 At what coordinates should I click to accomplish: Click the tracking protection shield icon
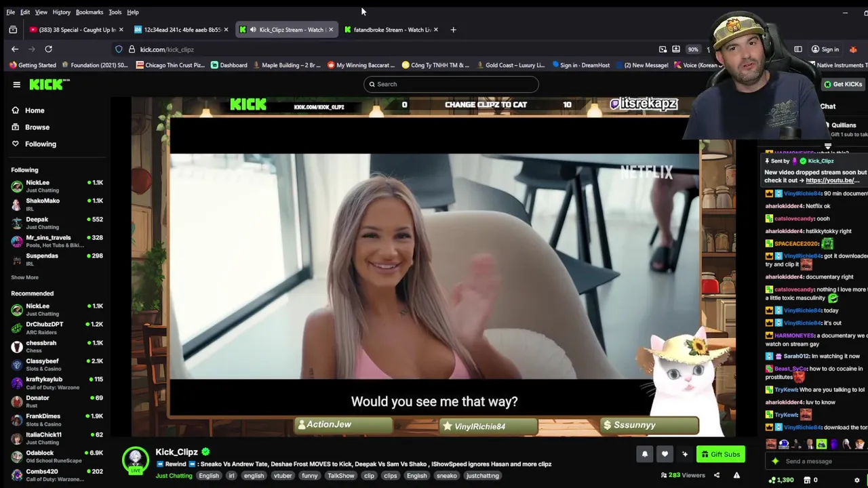tap(119, 49)
